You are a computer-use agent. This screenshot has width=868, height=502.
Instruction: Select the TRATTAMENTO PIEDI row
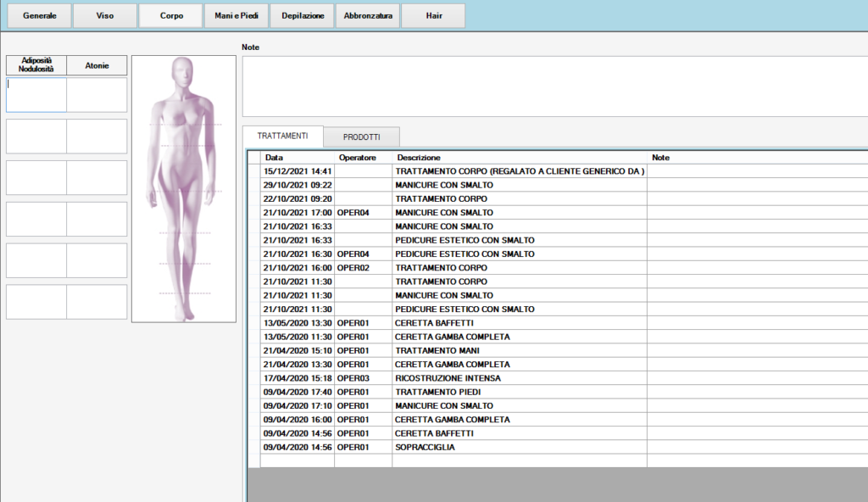437,392
